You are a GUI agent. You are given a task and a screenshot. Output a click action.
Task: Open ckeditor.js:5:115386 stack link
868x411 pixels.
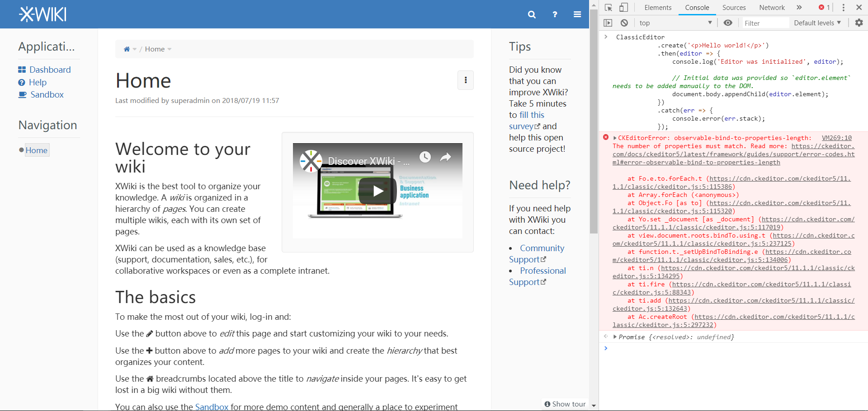coord(732,183)
